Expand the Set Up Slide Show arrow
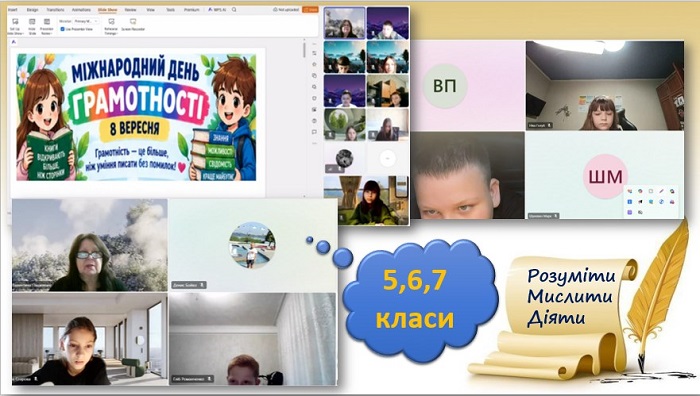Screen dimensions: 700x396 tap(23, 33)
